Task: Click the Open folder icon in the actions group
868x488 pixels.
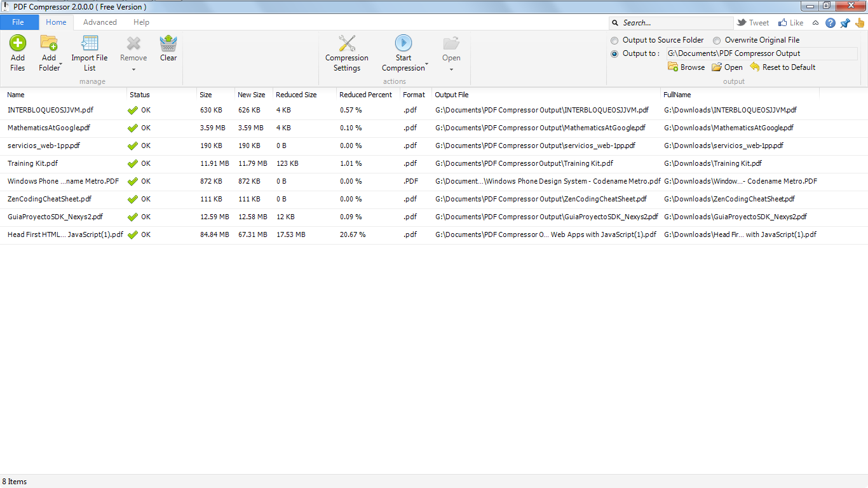Action: [x=451, y=43]
